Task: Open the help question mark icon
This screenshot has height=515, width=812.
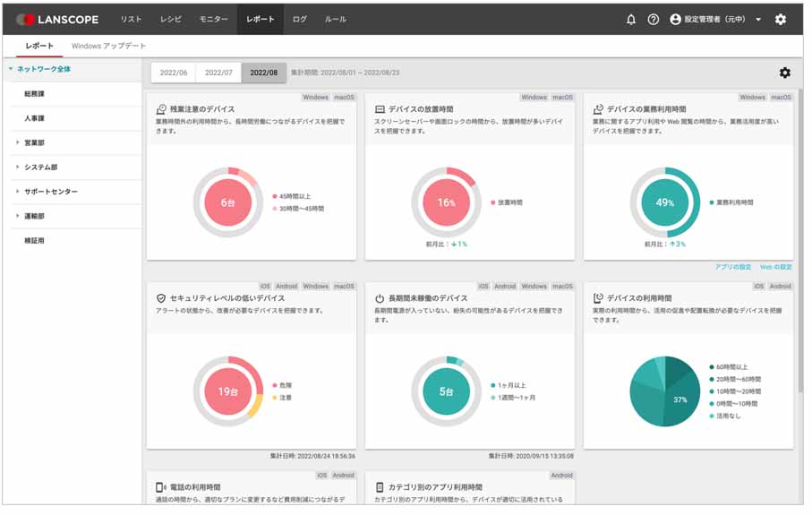Action: tap(654, 19)
